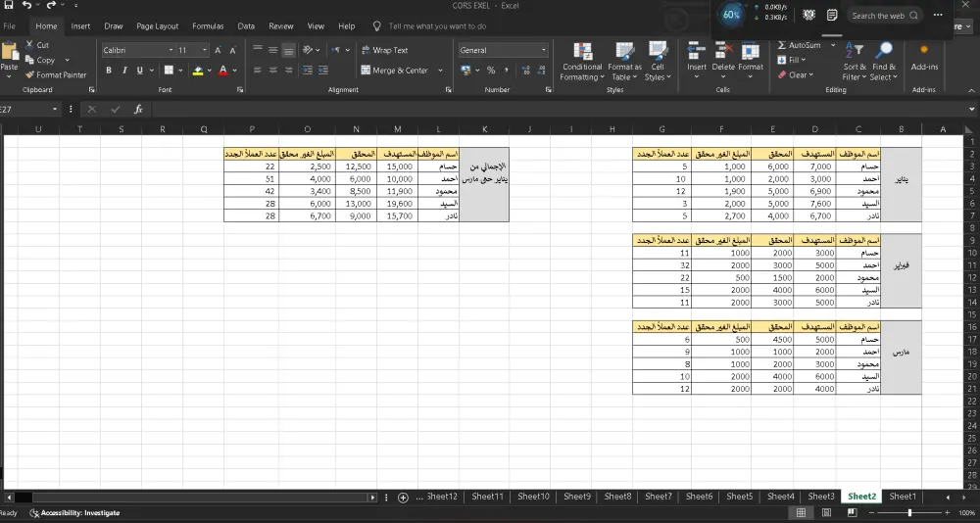This screenshot has width=980, height=523.
Task: Click the Copy icon
Action: pos(29,60)
